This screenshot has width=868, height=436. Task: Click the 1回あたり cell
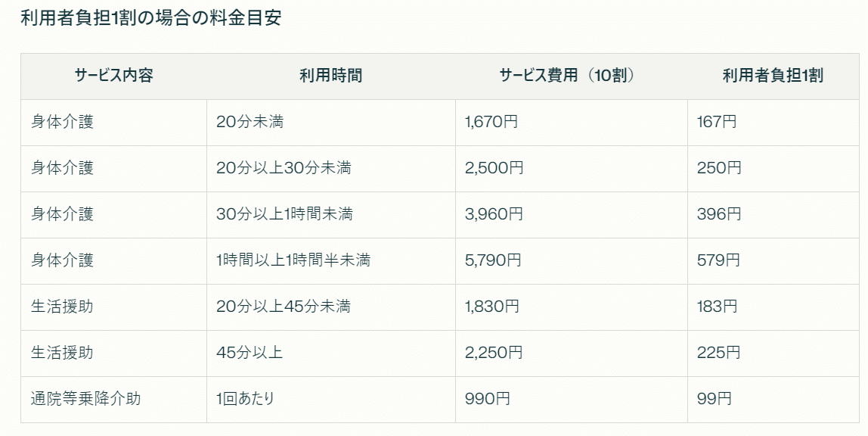point(331,400)
